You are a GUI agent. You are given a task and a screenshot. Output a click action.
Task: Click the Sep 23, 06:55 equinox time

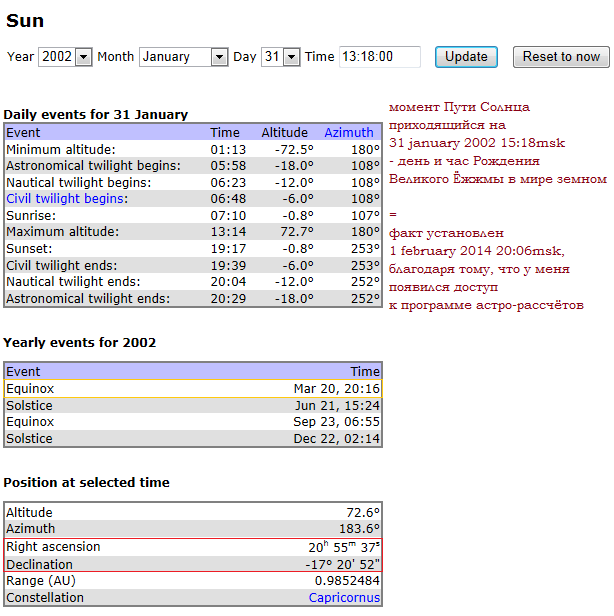click(x=337, y=422)
